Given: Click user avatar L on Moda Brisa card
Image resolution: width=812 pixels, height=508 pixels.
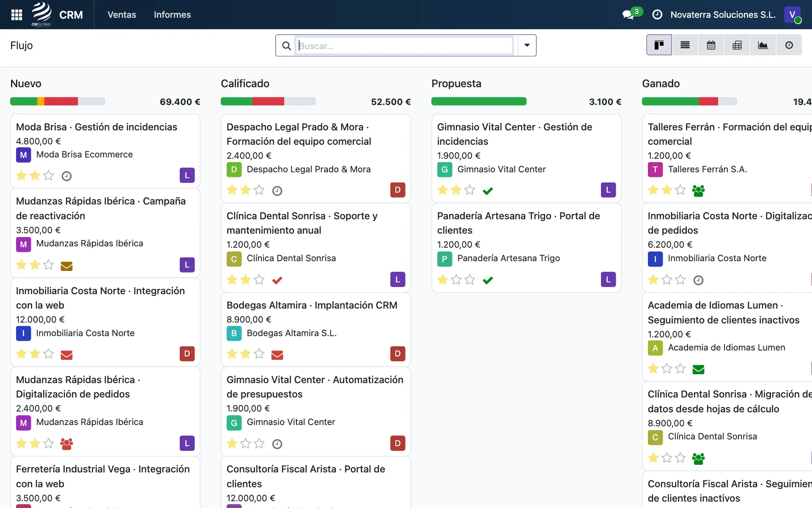Looking at the screenshot, I should coord(187,175).
